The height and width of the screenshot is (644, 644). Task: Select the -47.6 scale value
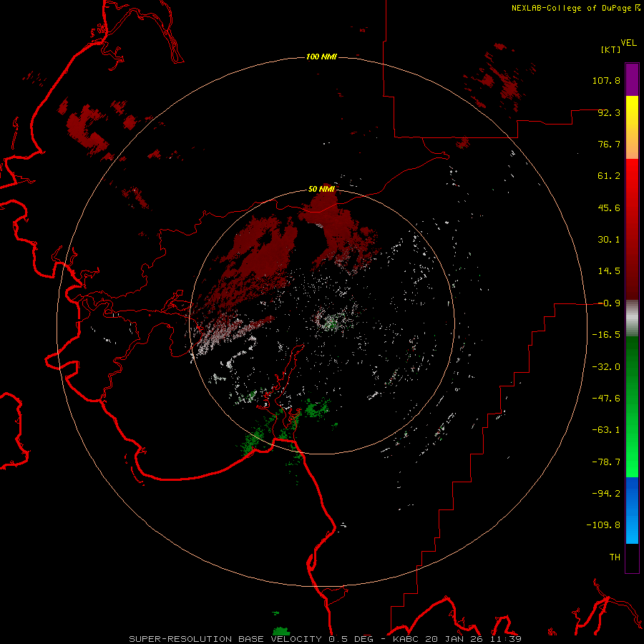(x=606, y=399)
